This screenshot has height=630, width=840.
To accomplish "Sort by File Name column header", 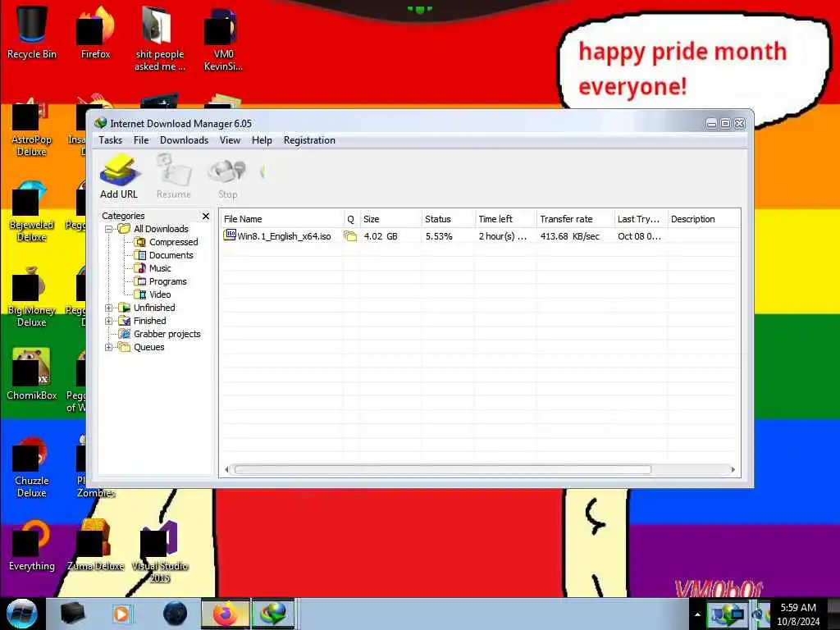I will (282, 219).
